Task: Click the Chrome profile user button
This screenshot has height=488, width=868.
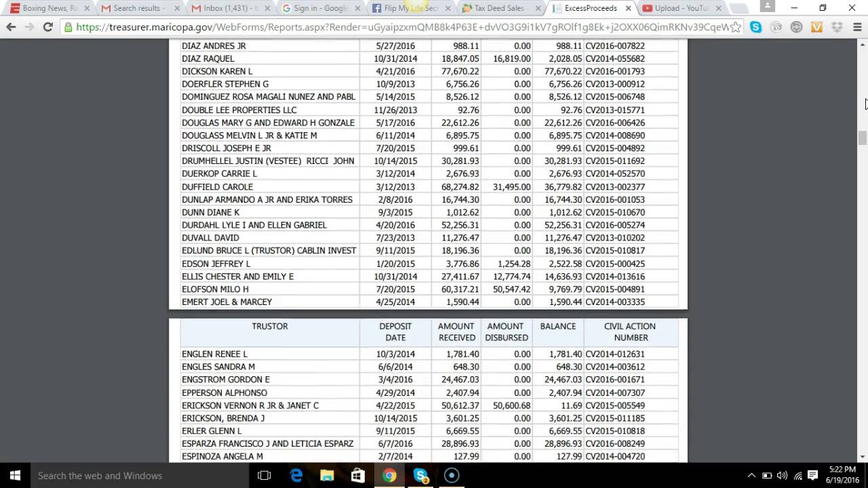Action: point(767,7)
